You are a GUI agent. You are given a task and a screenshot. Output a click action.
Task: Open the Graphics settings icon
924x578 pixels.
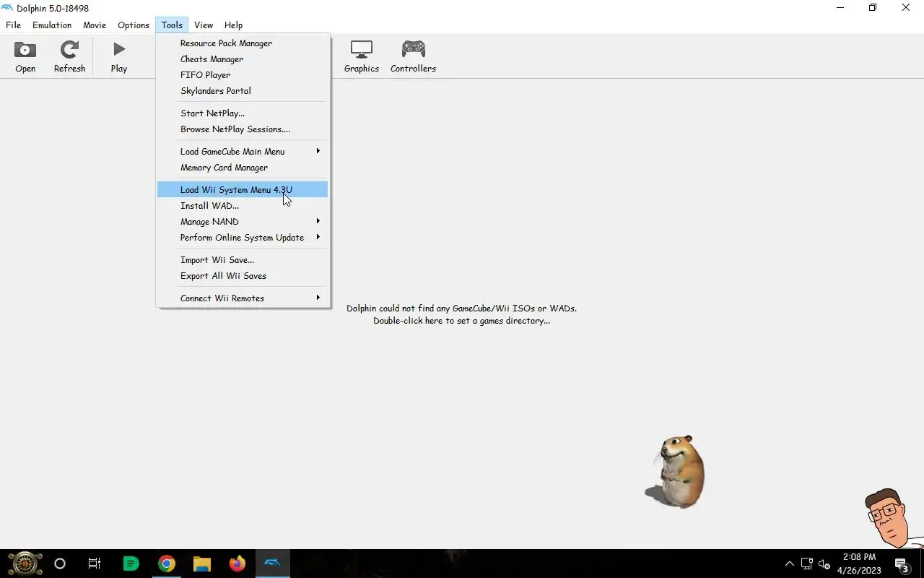pos(361,57)
